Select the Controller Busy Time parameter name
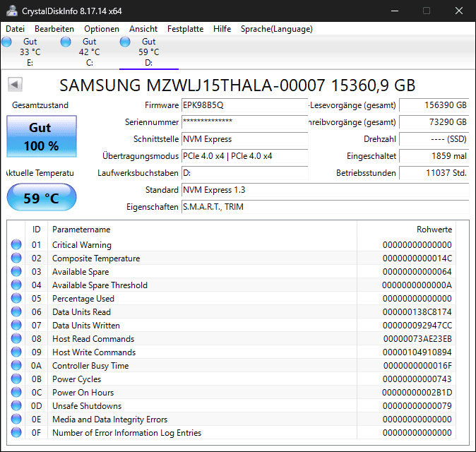Screen dimensions: 476x452 [90, 366]
